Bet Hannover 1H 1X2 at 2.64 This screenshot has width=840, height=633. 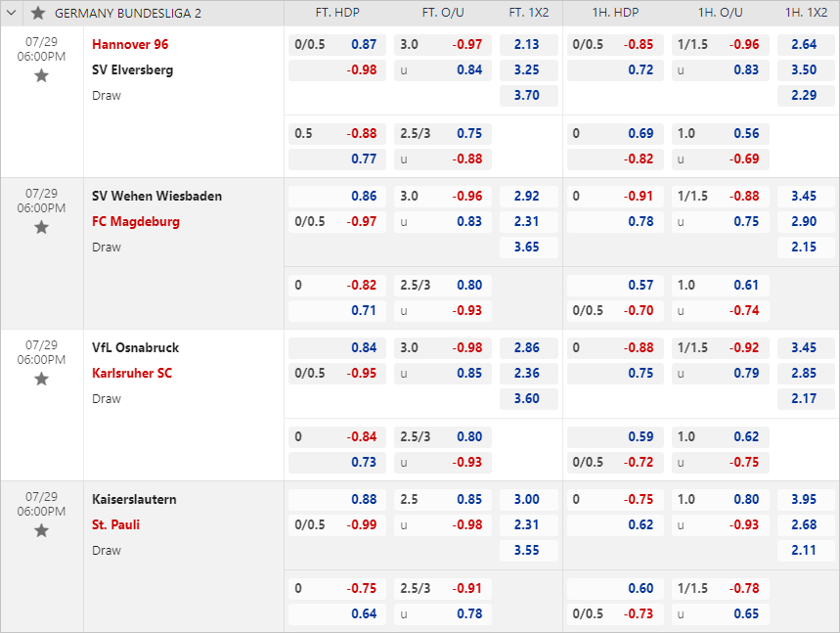[806, 44]
